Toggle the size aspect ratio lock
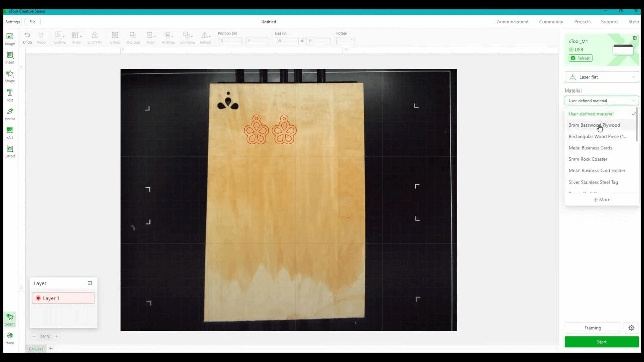Viewport: 644px width, 362px height. (302, 41)
